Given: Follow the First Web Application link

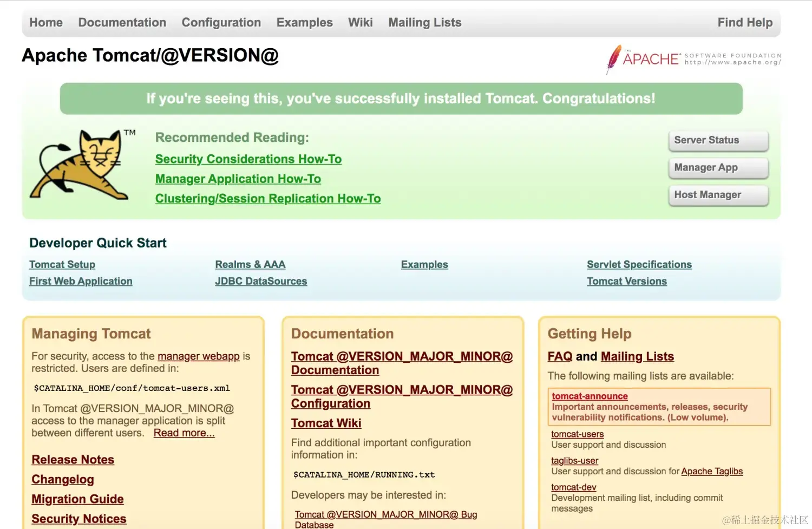Looking at the screenshot, I should (x=81, y=282).
